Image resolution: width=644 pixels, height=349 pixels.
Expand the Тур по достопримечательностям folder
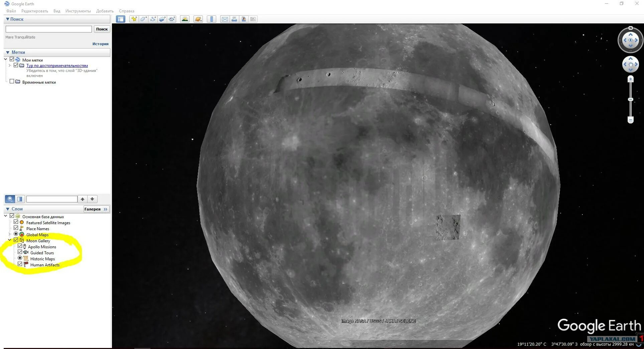tap(10, 66)
